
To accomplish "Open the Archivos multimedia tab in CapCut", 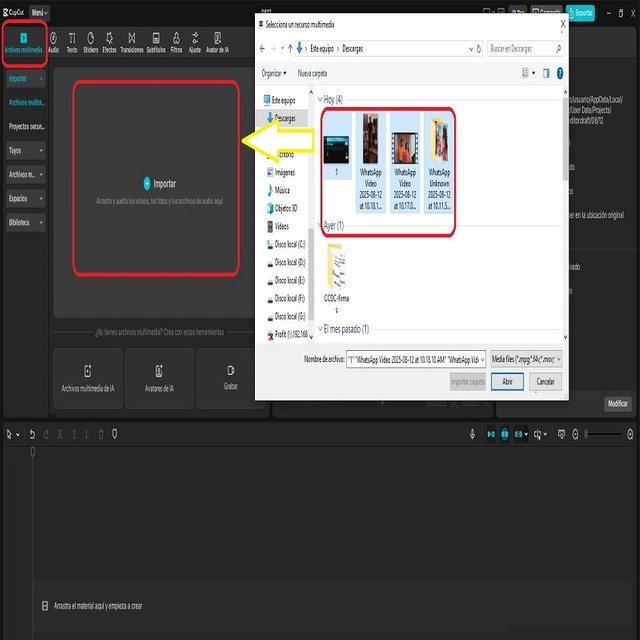I will coord(24,44).
